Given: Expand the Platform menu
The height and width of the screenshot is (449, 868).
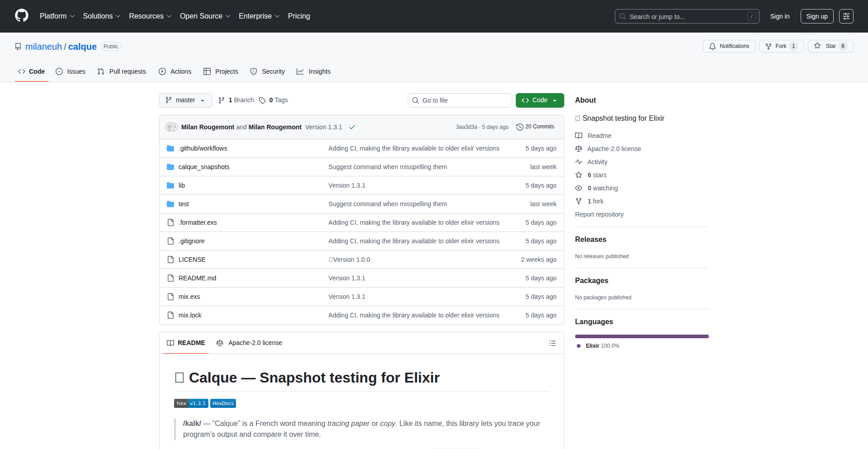Looking at the screenshot, I should pyautogui.click(x=57, y=16).
